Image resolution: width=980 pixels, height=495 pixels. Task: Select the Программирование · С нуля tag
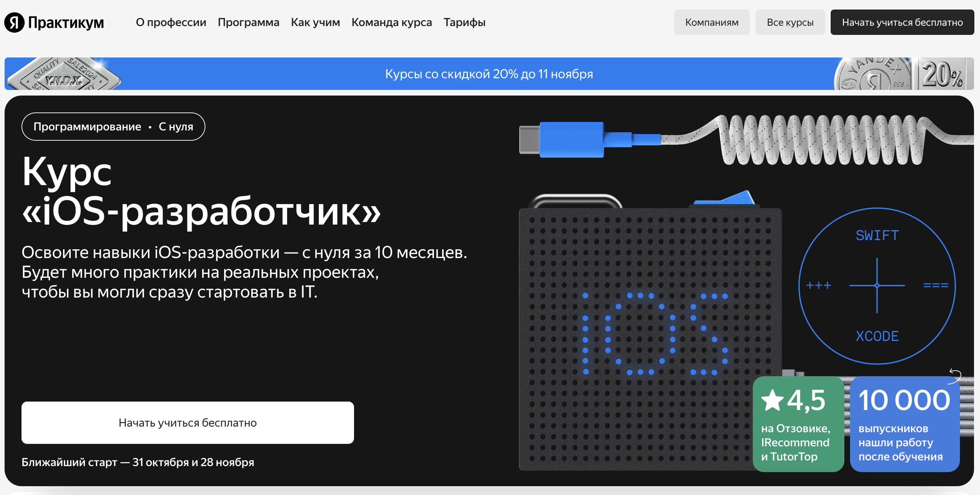coord(113,127)
